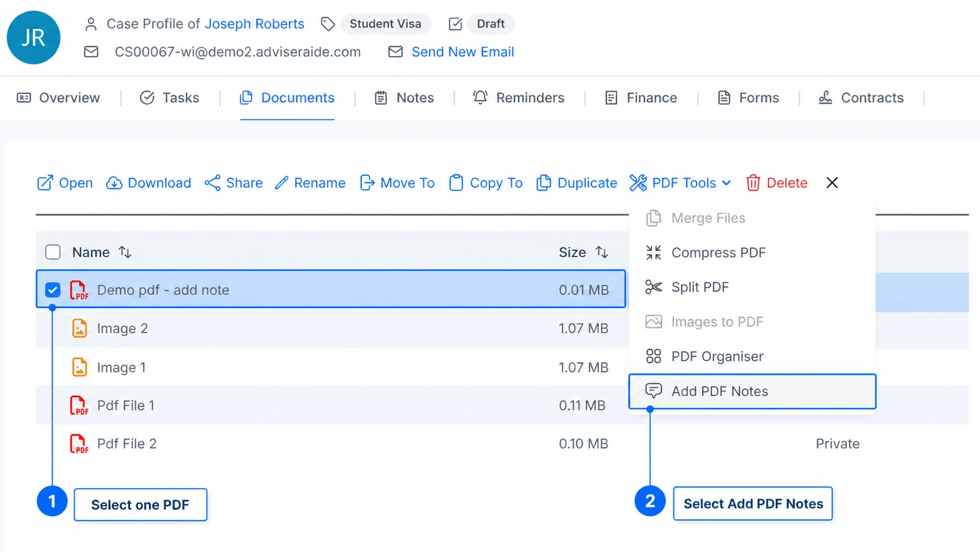This screenshot has height=552, width=980.
Task: Click the Student Visa tag
Action: (x=385, y=24)
